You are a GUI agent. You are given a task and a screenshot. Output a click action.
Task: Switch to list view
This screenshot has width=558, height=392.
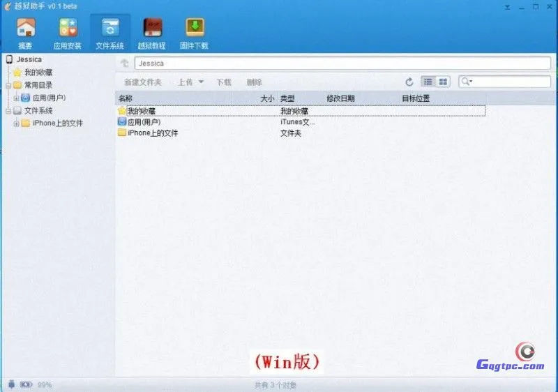click(x=428, y=82)
